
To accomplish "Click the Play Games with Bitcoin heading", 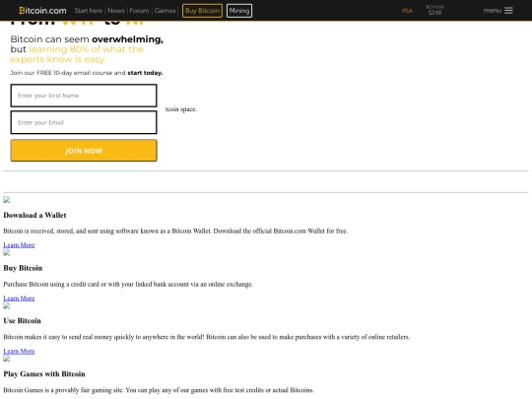I will click(x=44, y=374).
